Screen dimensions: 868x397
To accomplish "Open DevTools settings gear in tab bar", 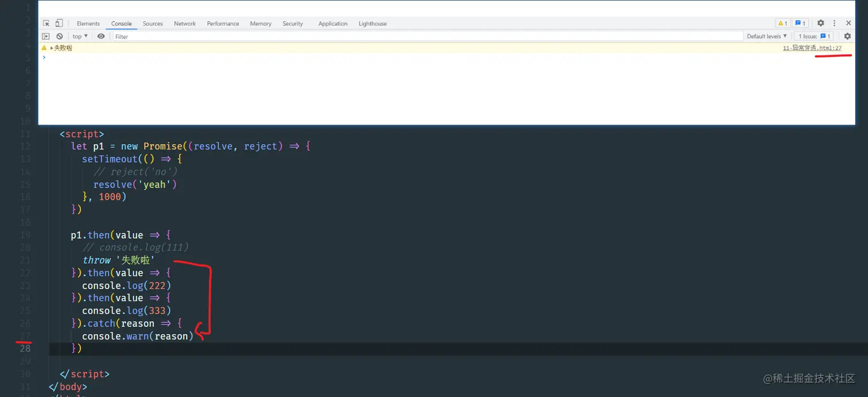I will 821,24.
